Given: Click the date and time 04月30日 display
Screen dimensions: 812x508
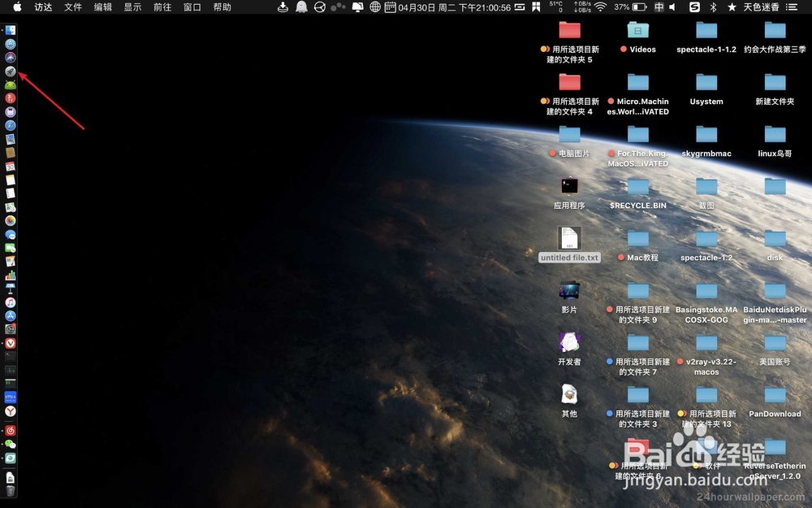Looking at the screenshot, I should pos(454,7).
